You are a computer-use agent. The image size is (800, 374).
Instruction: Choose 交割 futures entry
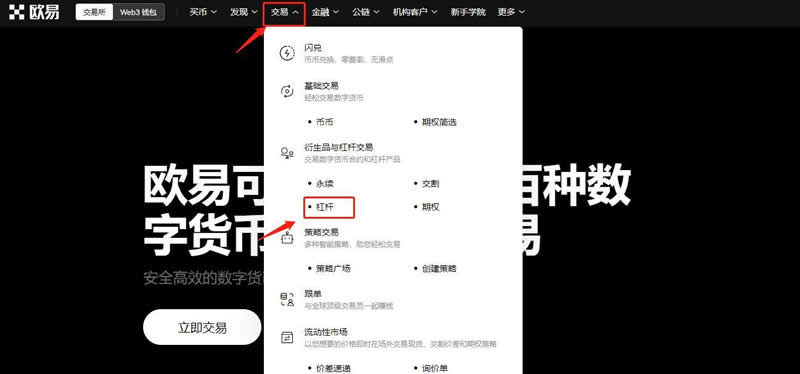tap(431, 183)
